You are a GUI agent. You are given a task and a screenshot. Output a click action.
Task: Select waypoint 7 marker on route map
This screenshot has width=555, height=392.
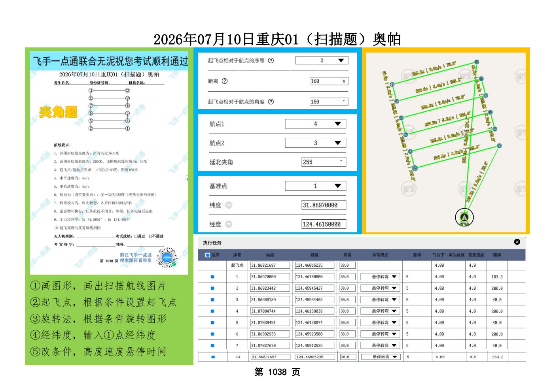pyautogui.click(x=401, y=118)
